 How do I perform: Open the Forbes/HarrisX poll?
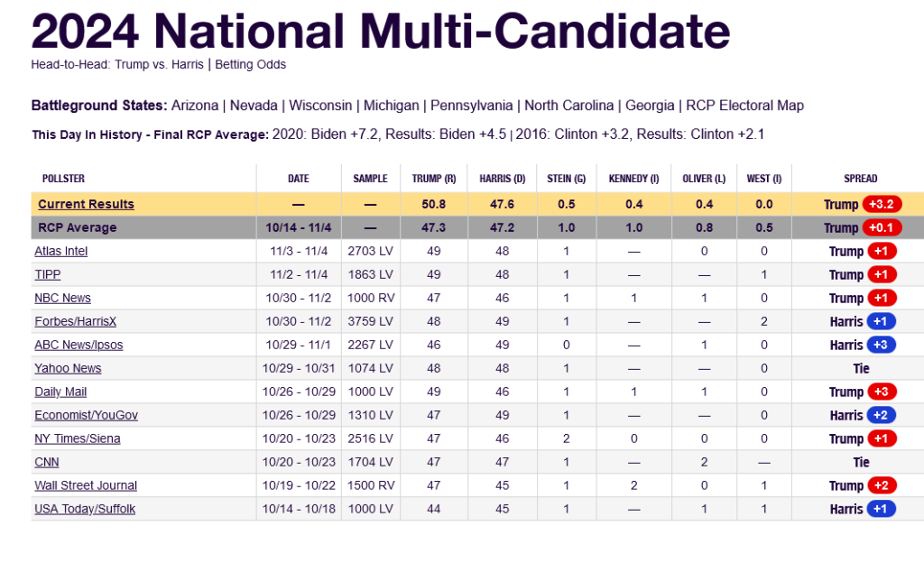pyautogui.click(x=76, y=322)
